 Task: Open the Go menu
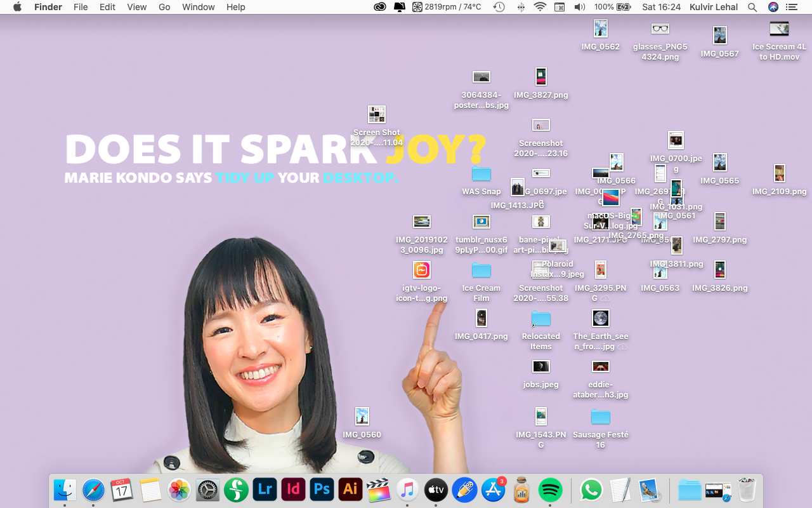pos(164,7)
